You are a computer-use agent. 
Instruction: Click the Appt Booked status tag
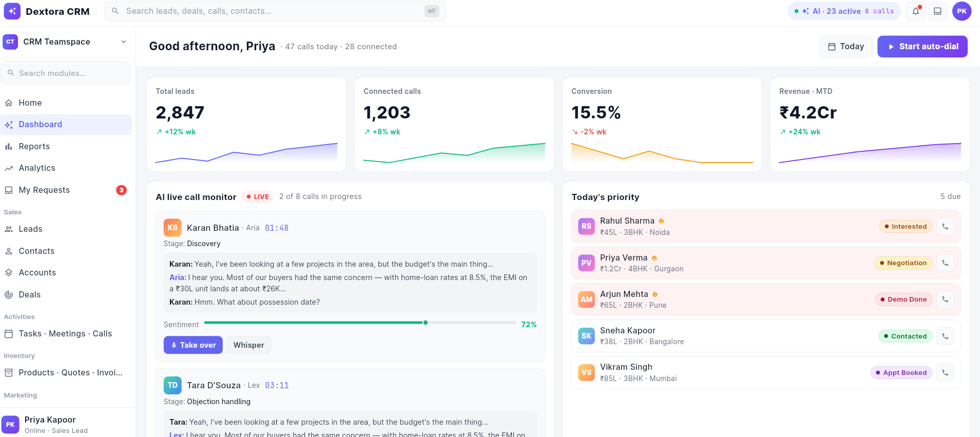[901, 372]
